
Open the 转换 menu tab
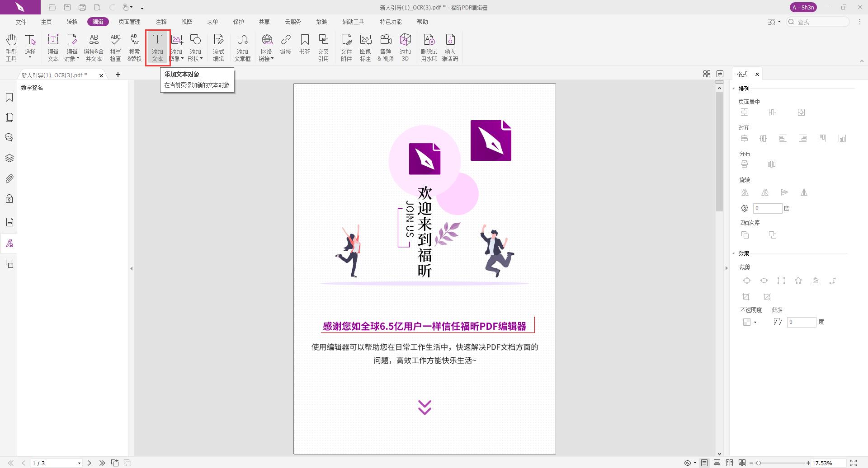tap(71, 21)
